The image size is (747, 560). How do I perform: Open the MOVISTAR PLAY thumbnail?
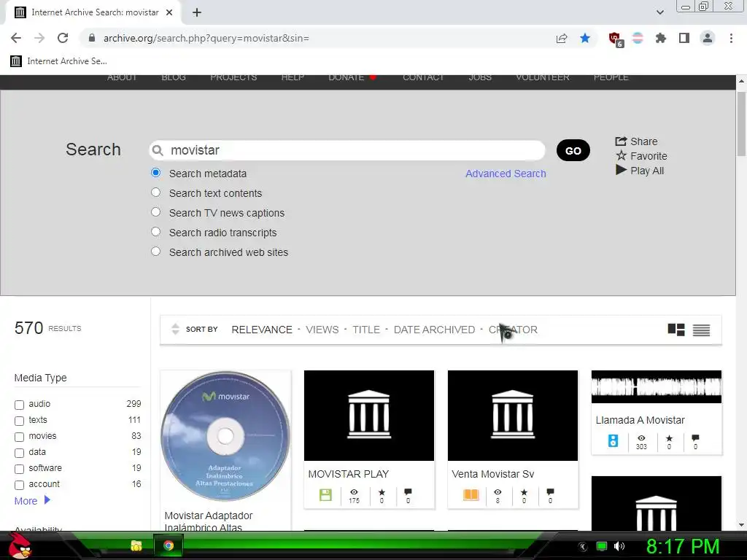tap(368, 415)
